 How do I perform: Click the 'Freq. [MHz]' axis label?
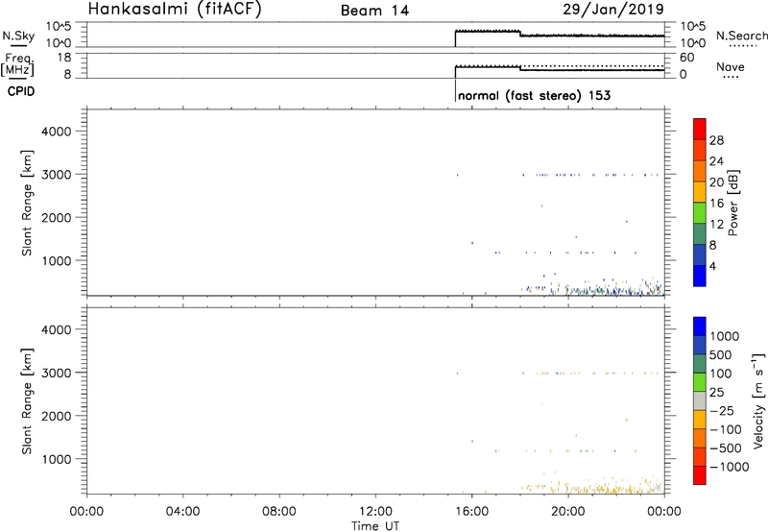coord(19,64)
